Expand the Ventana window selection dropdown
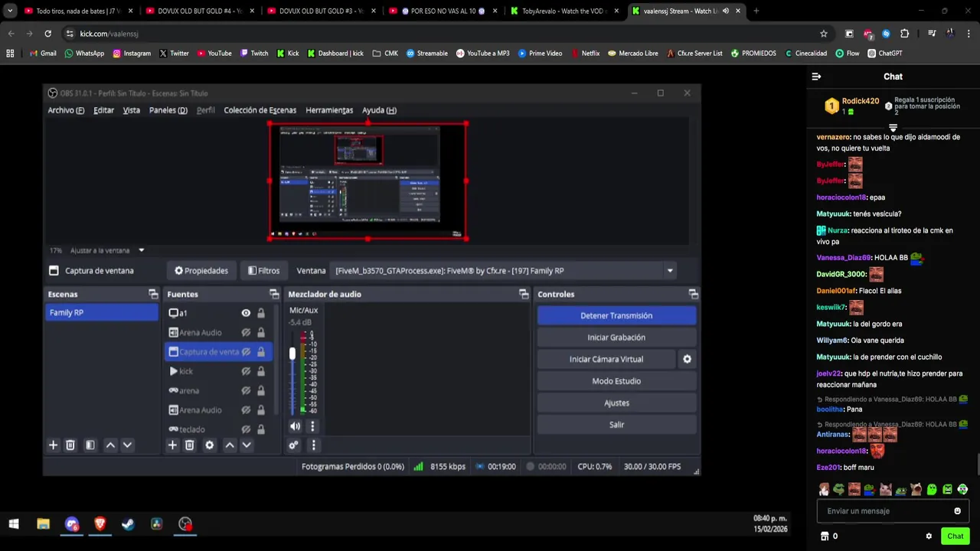The width and height of the screenshot is (980, 551). click(670, 270)
